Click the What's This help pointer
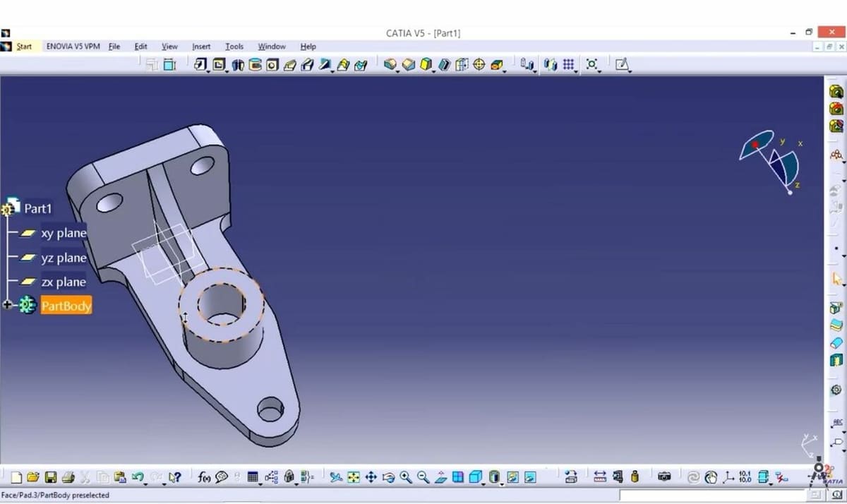This screenshot has height=504, width=847. [174, 477]
